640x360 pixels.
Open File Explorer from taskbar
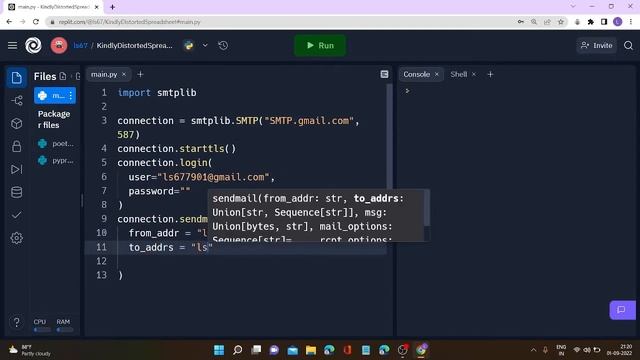coord(311,350)
